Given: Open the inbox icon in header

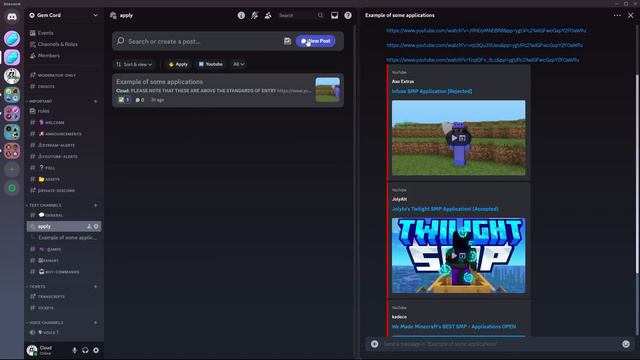Looking at the screenshot, I should (334, 16).
